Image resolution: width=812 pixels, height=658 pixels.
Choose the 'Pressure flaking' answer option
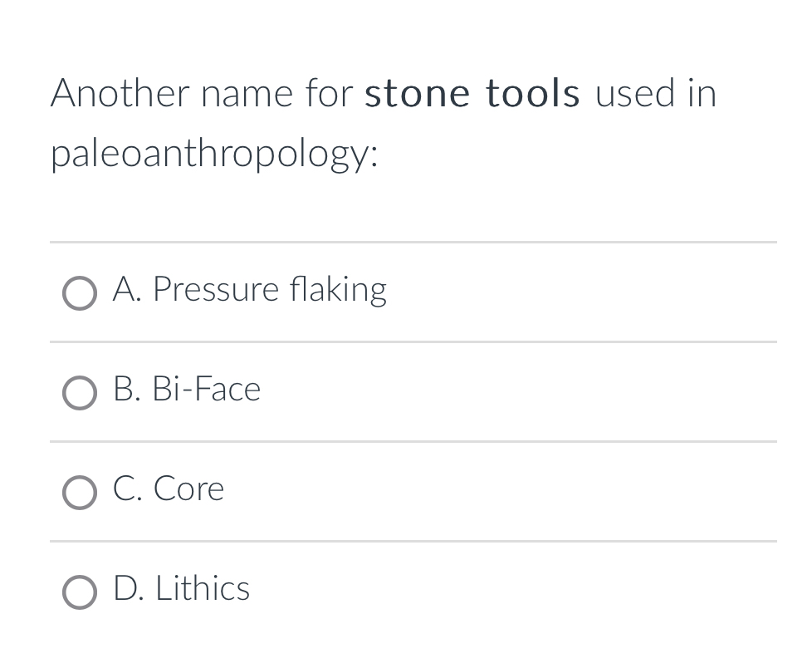point(249,291)
